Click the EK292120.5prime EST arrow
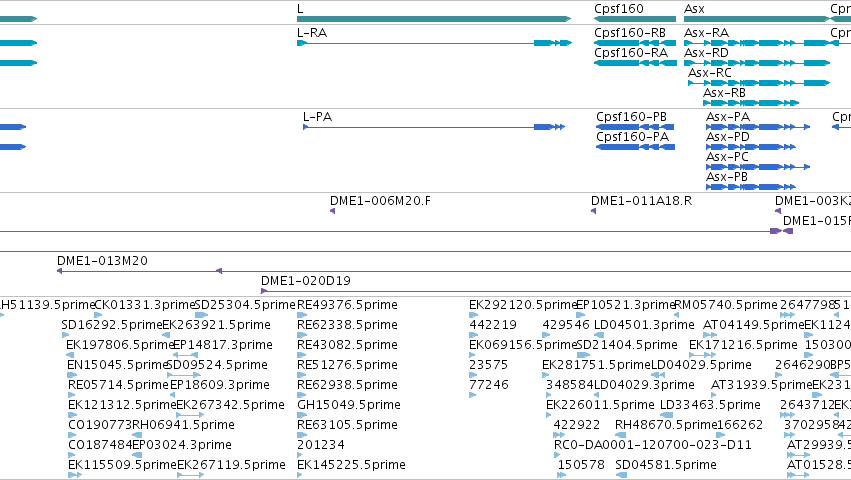Viewport: 851px width, 480px height. tap(473, 315)
